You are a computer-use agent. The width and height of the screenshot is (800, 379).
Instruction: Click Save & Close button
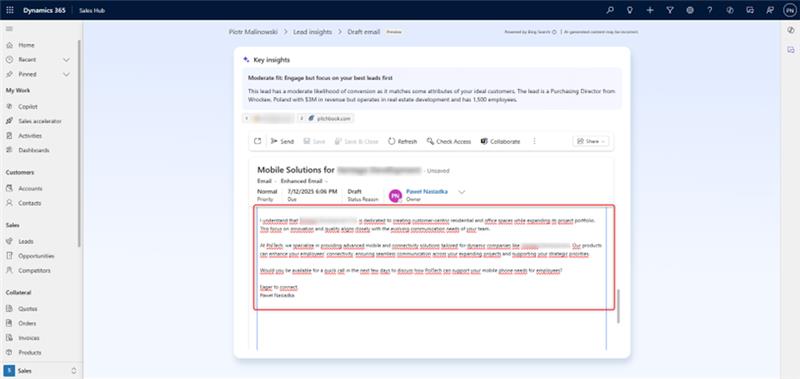(356, 141)
